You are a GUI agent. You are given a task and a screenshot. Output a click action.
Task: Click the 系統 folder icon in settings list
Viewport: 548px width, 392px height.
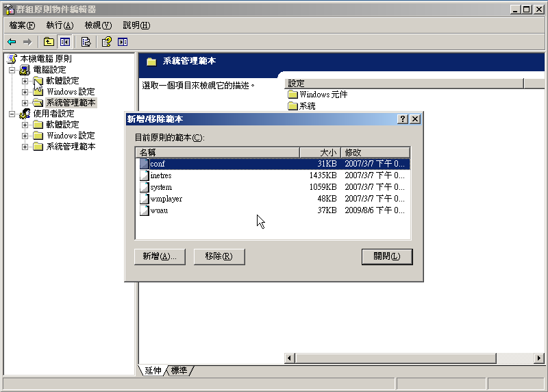[x=292, y=106]
